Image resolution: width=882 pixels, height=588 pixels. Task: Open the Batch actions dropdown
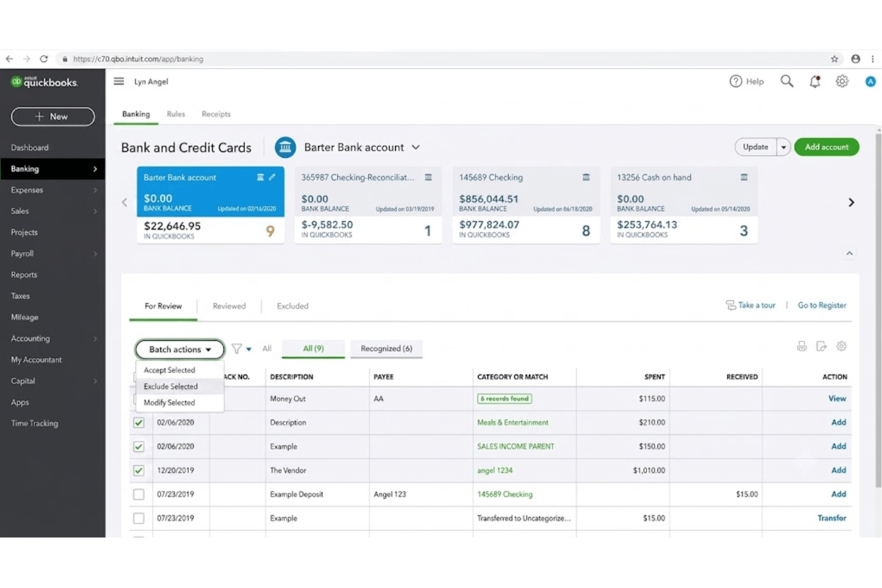[x=180, y=349]
